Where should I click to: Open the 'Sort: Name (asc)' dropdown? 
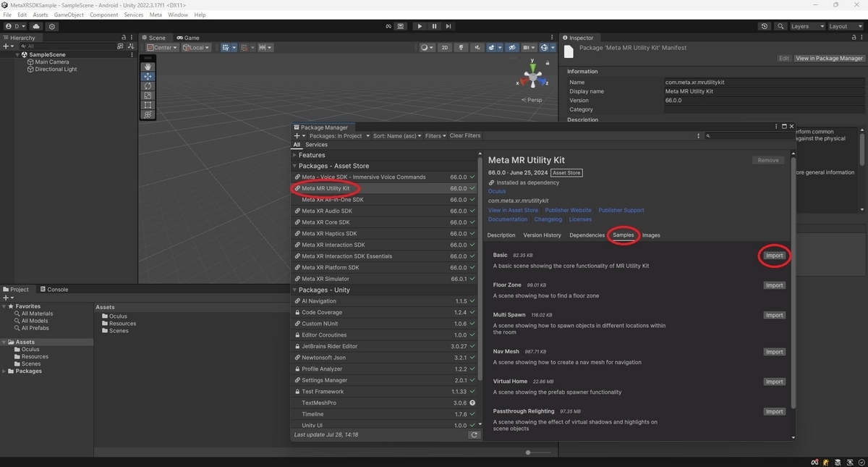pyautogui.click(x=398, y=136)
